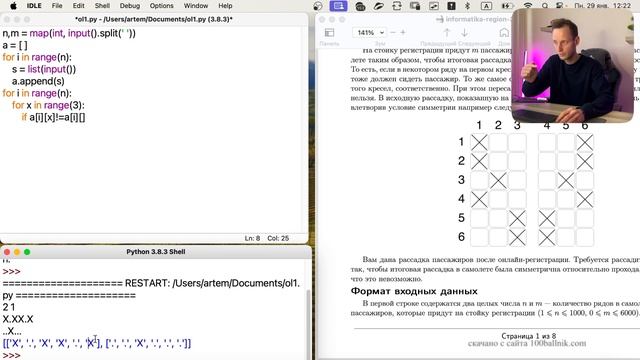Open the Shell menu
This screenshot has width=640, height=360.
click(102, 6)
